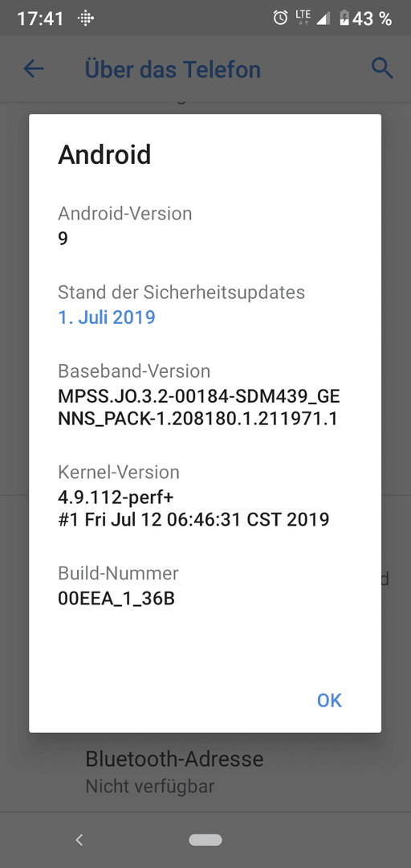The width and height of the screenshot is (411, 868).
Task: Tap the signal strength icon
Action: coord(323,18)
